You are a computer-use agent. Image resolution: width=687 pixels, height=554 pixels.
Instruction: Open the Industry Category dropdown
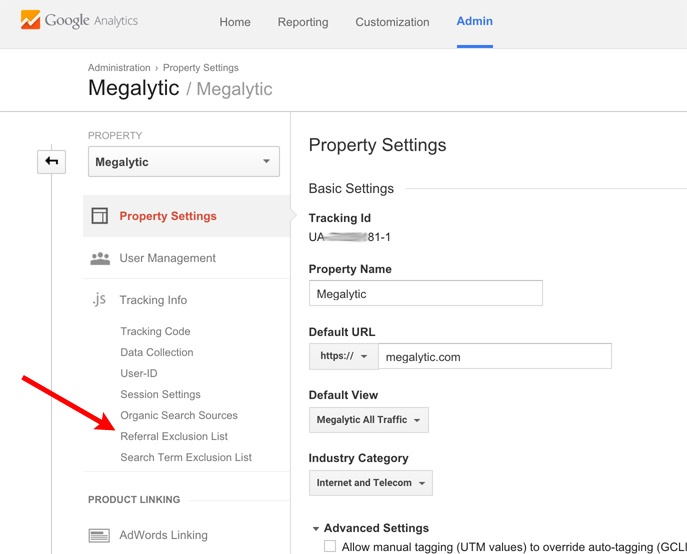click(370, 483)
